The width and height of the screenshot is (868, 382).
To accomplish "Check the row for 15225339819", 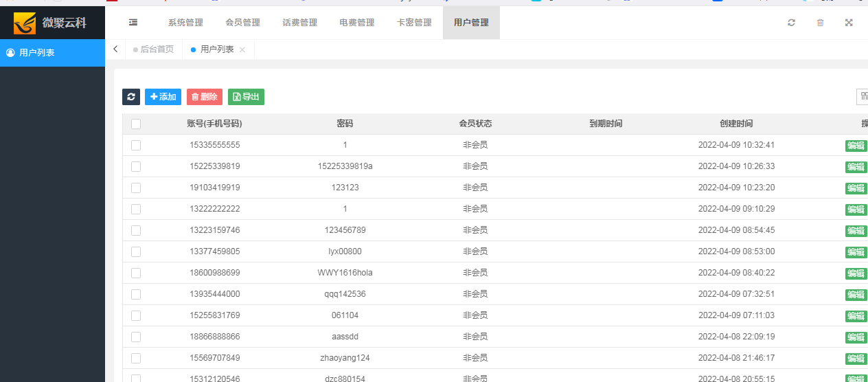I will (136, 166).
